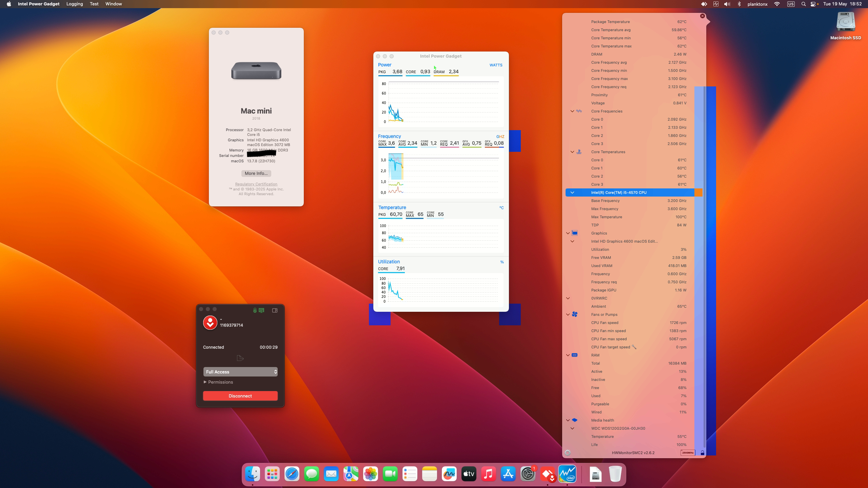Click the AnyDesk file transfer icon

tap(240, 358)
